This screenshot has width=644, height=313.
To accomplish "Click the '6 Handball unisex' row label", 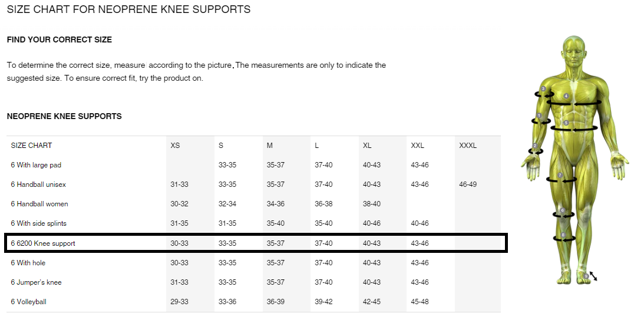I will click(x=38, y=184).
